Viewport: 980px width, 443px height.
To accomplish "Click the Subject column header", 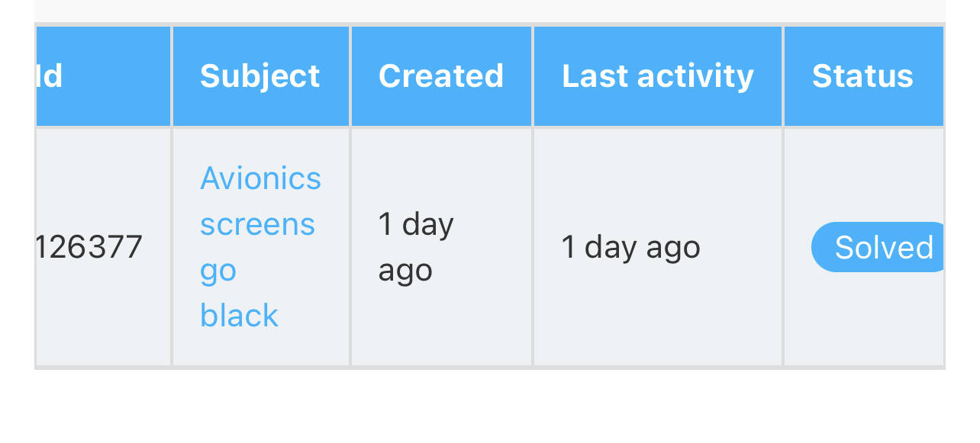I will tap(260, 76).
